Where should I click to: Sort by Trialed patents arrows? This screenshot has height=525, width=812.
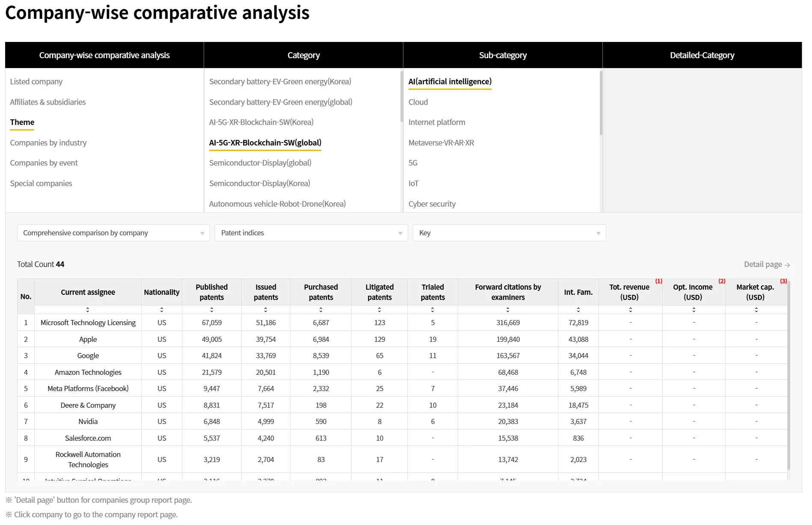click(x=433, y=310)
